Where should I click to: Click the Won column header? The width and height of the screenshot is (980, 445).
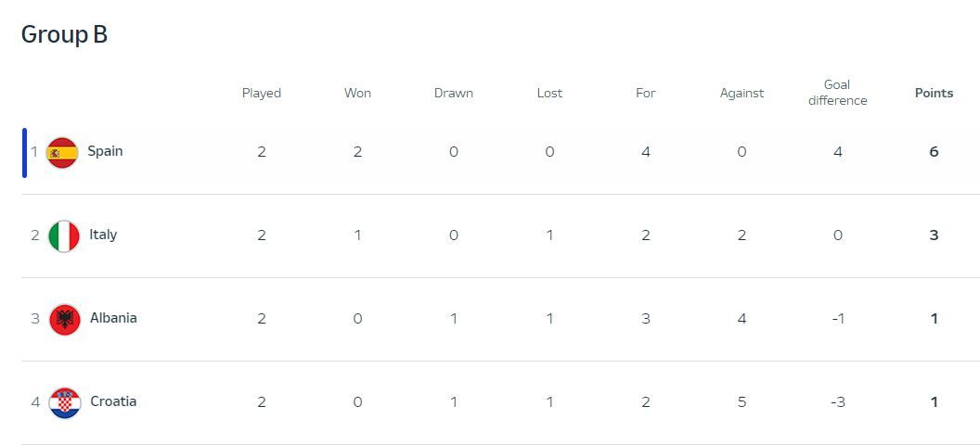(357, 93)
